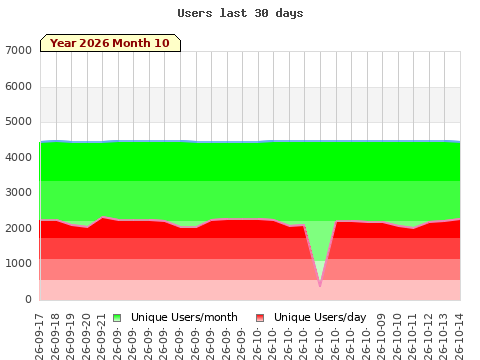480x360 pixels.
Task: Click the Unique Users/day legend label
Action: 320,317
